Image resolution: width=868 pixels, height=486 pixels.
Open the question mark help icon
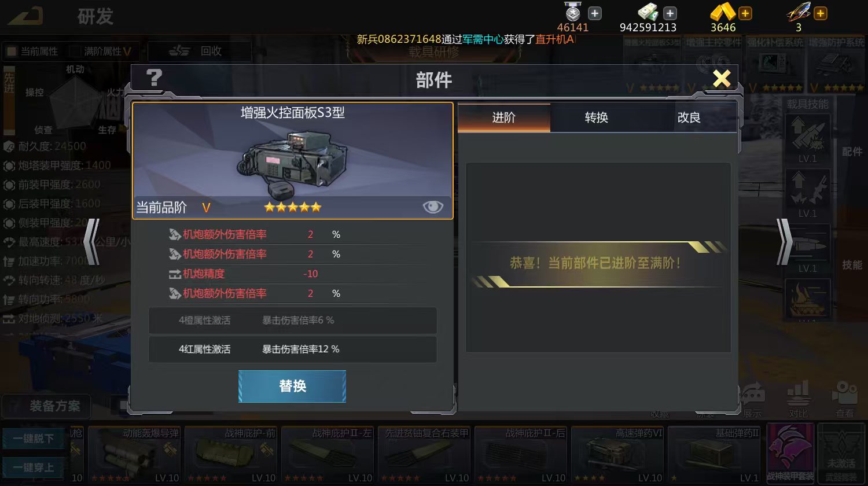click(x=154, y=78)
